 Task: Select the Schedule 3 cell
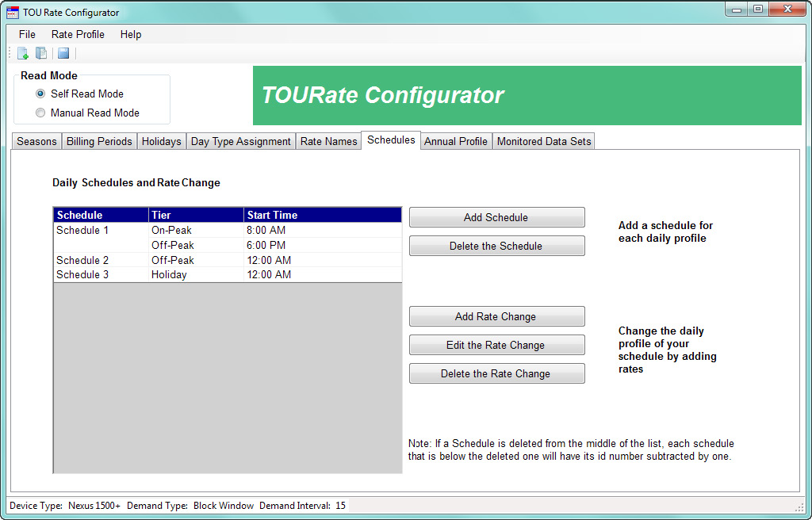point(101,274)
